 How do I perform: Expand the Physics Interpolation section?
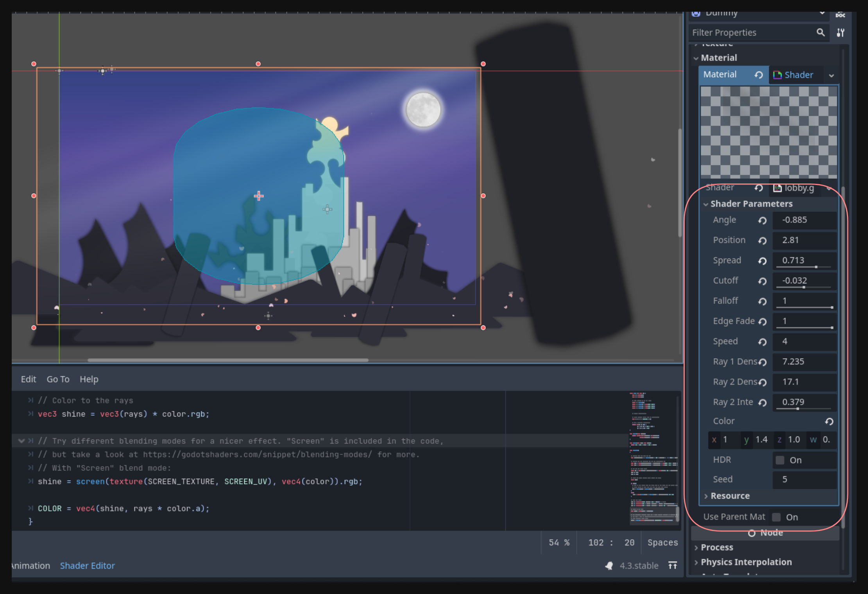(x=696, y=562)
